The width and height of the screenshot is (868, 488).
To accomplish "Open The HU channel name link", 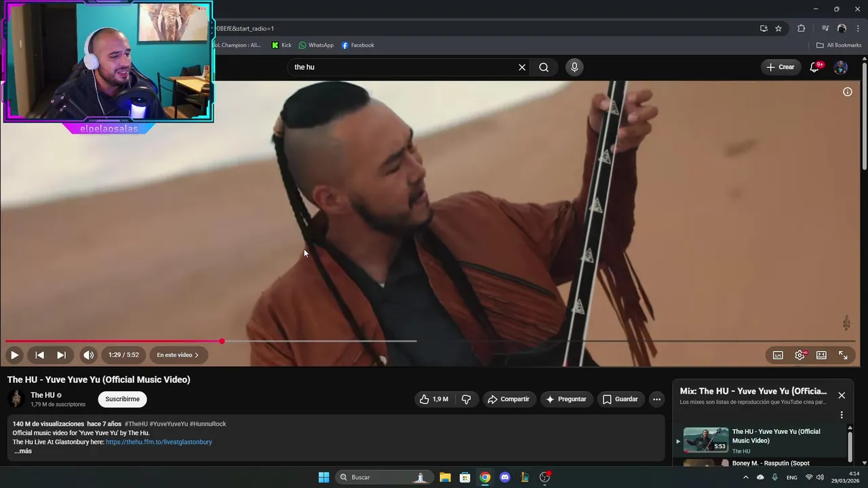I will point(43,395).
